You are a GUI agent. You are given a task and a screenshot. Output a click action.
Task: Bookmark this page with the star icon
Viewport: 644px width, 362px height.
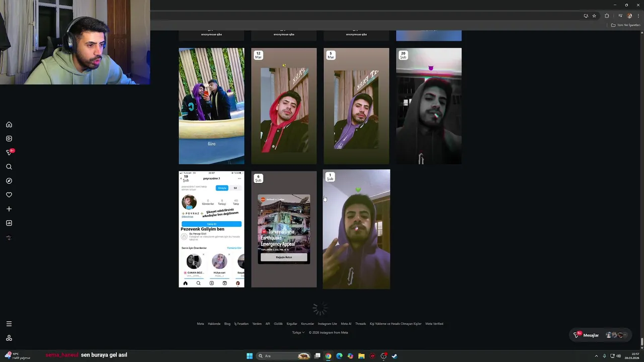pyautogui.click(x=594, y=16)
